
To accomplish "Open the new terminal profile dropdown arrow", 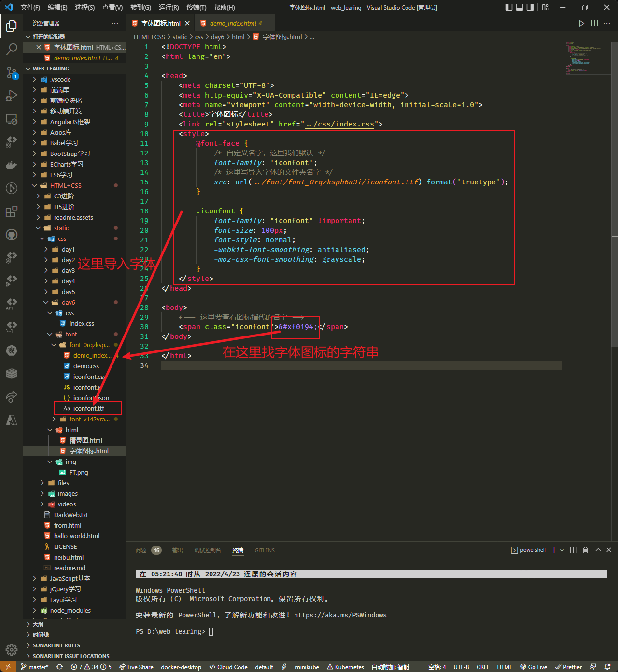I will click(562, 550).
